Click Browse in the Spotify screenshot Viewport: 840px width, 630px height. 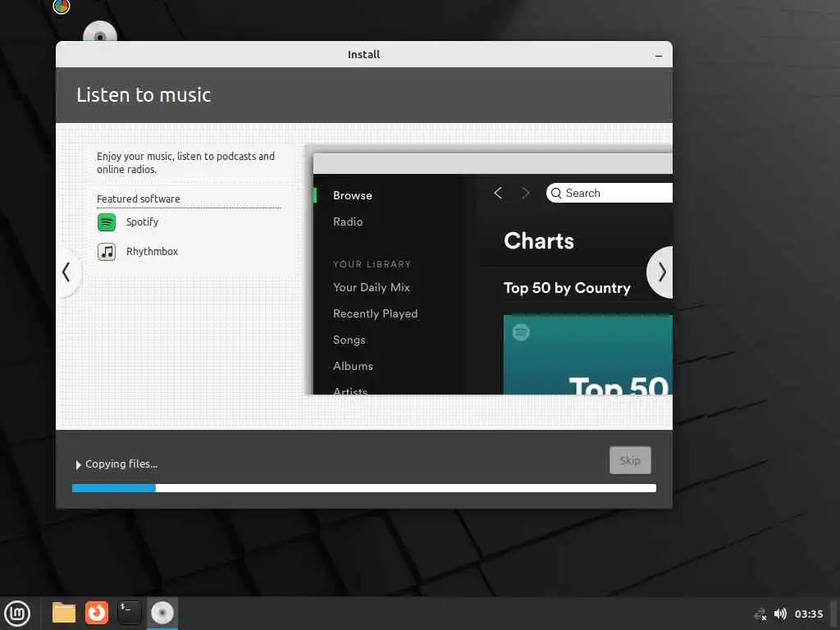(x=353, y=195)
